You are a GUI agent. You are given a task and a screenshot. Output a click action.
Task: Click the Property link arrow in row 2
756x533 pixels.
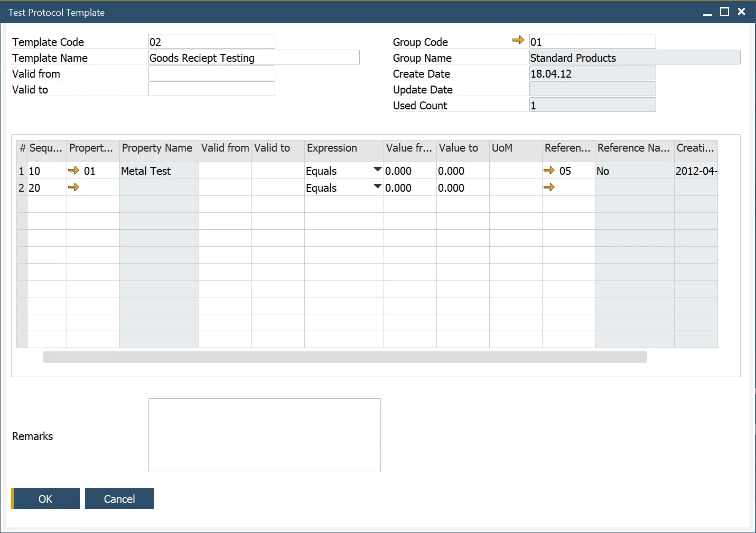pyautogui.click(x=73, y=187)
